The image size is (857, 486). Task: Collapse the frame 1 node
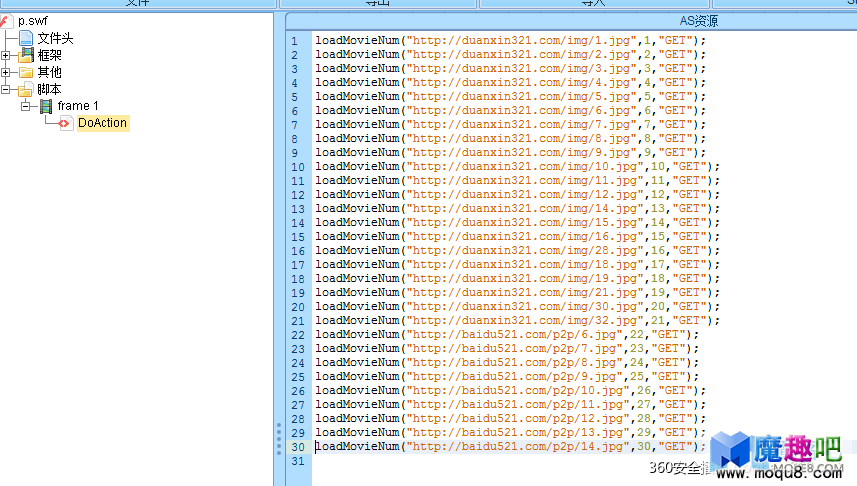coord(26,106)
